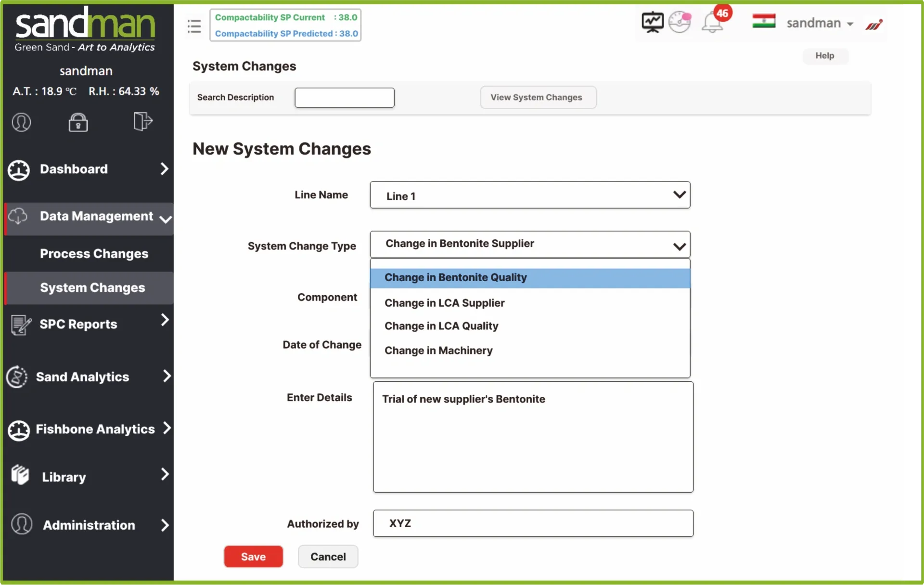Click the user profile icon in sidebar
Viewport: 924px width, 585px height.
click(21, 122)
